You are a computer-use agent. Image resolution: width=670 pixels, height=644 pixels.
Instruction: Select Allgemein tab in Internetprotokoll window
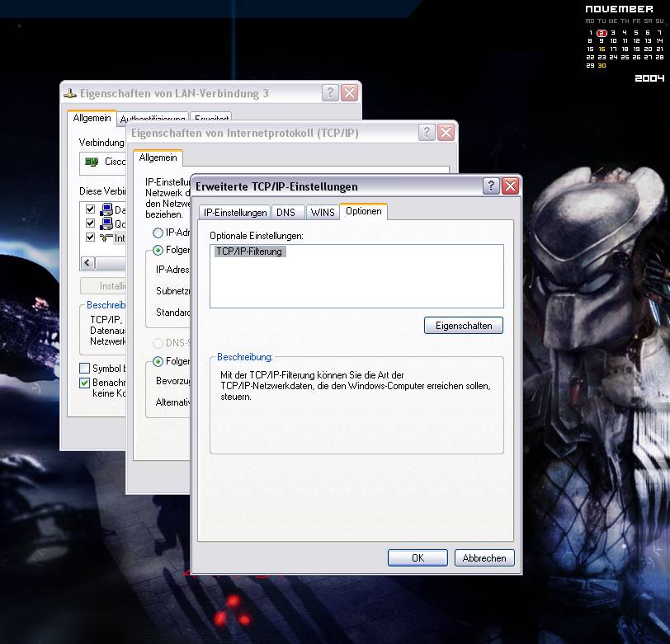click(x=158, y=157)
